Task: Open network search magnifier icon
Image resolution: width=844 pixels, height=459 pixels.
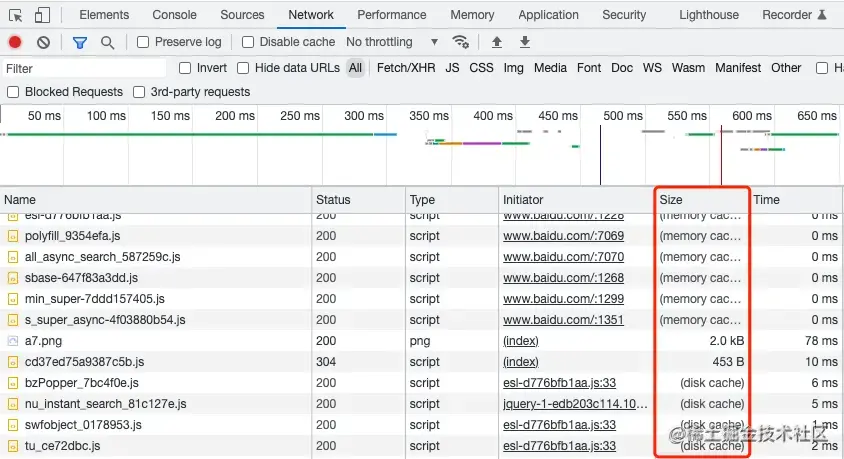Action: 108,43
